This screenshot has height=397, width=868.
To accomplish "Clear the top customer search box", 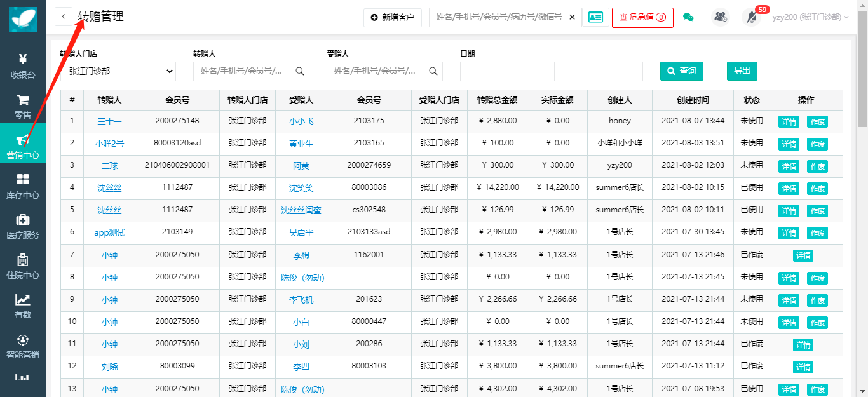I will point(572,17).
